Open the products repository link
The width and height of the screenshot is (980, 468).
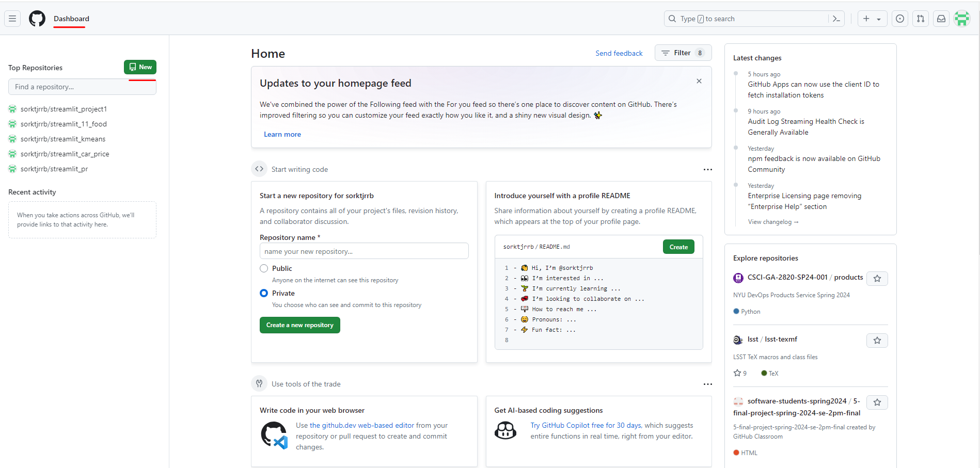coord(848,277)
